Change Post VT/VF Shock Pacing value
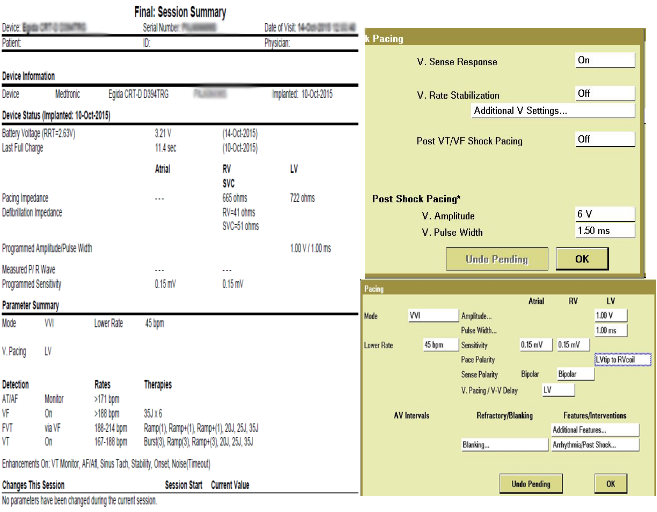 (605, 139)
